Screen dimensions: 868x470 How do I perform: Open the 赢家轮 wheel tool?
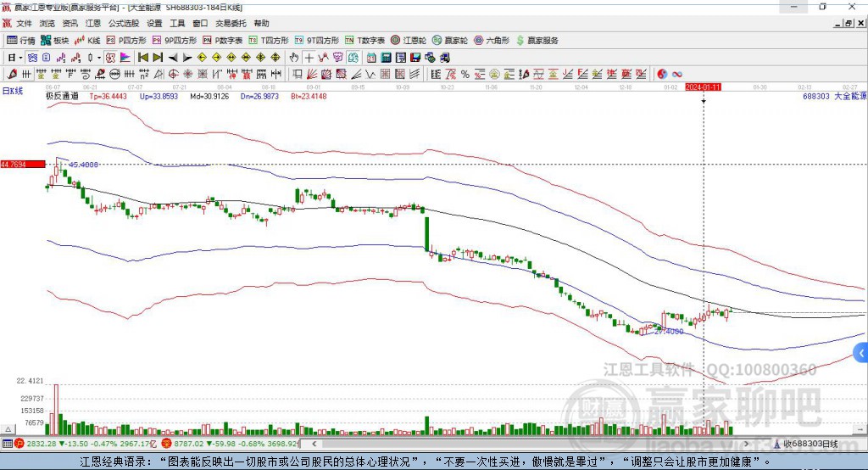click(x=450, y=41)
